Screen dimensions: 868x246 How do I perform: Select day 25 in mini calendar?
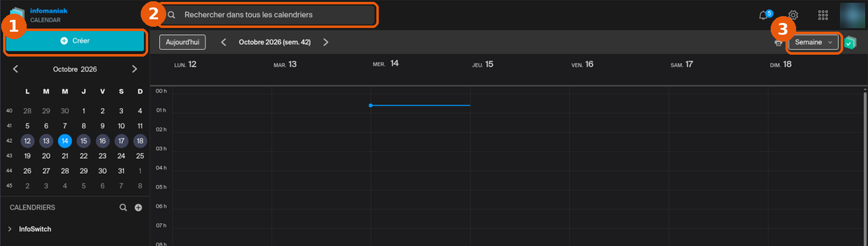(140, 156)
